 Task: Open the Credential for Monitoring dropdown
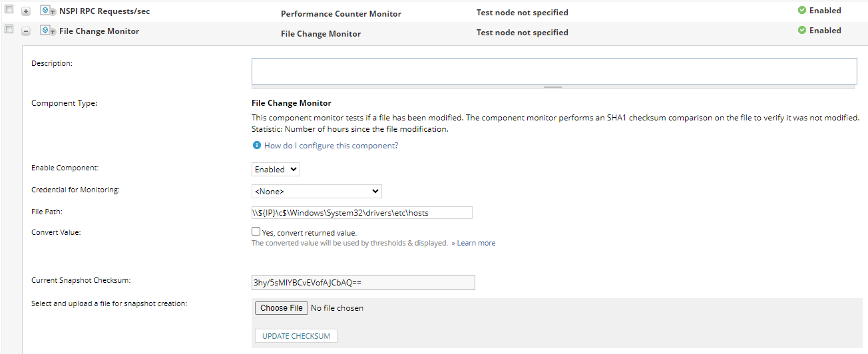click(316, 192)
